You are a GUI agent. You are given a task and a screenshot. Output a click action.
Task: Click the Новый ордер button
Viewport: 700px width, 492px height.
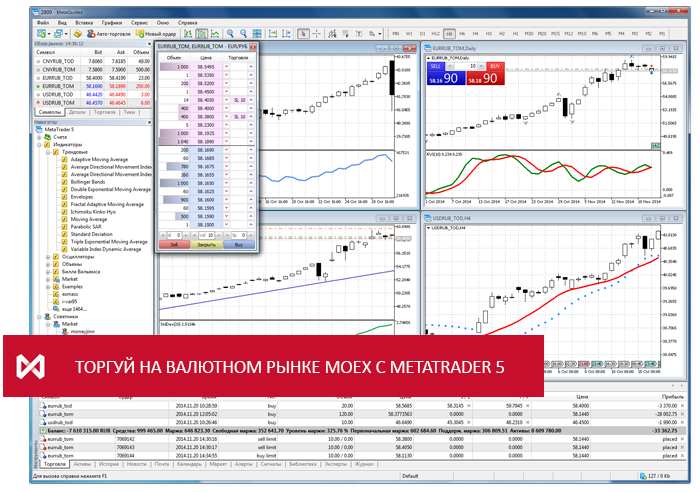click(x=156, y=33)
